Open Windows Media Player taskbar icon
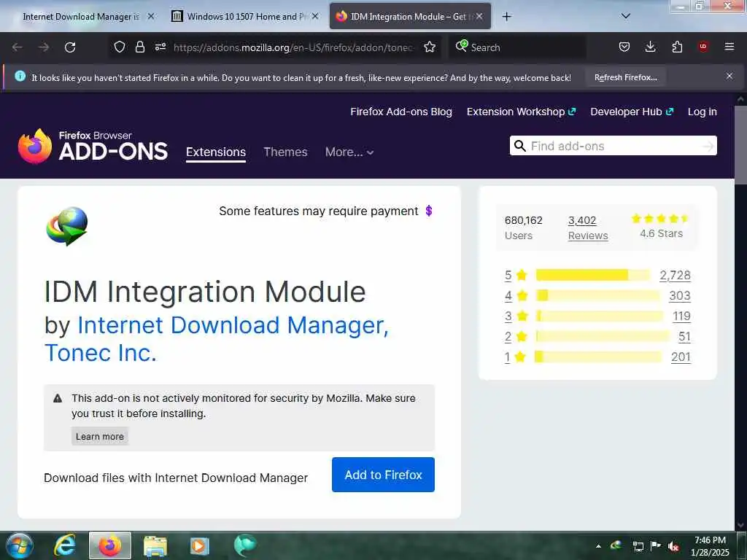 pyautogui.click(x=200, y=545)
